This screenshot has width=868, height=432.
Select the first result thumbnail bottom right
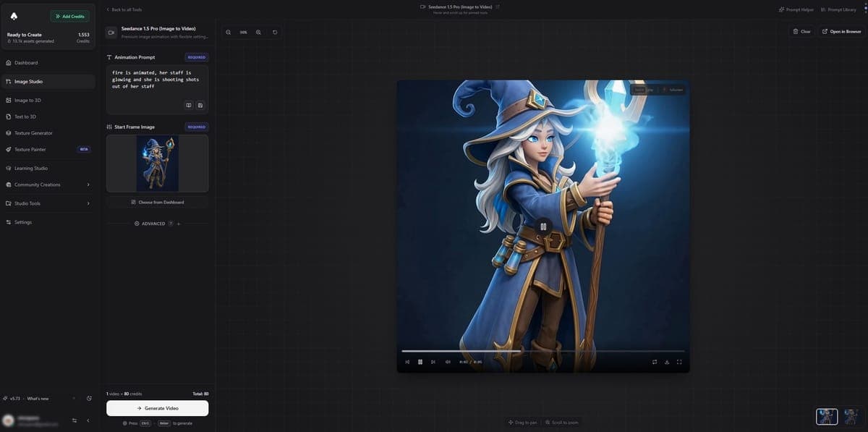click(827, 416)
